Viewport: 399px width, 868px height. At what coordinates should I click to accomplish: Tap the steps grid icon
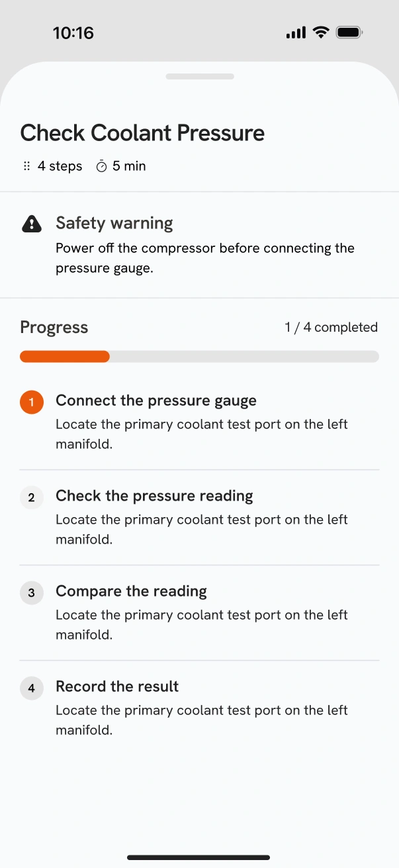pyautogui.click(x=26, y=166)
